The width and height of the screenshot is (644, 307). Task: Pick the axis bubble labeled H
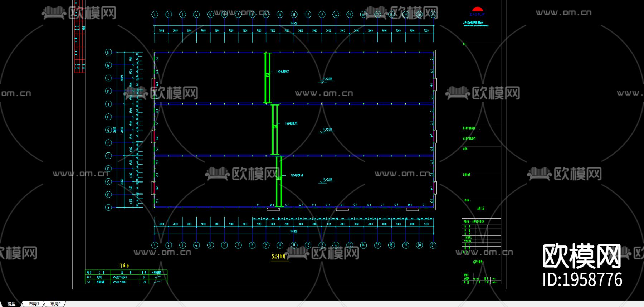108,117
